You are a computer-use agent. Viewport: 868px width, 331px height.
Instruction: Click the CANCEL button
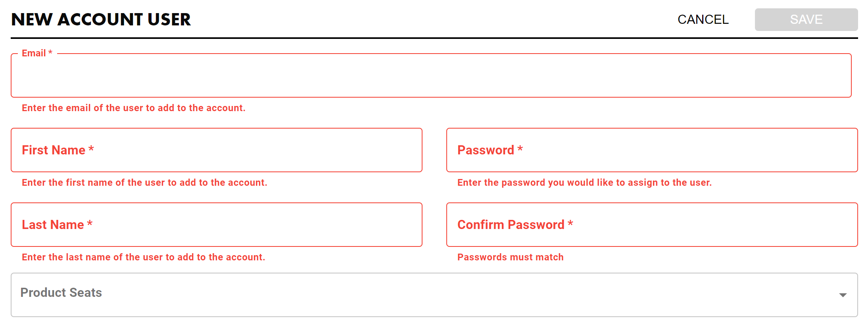pos(703,19)
